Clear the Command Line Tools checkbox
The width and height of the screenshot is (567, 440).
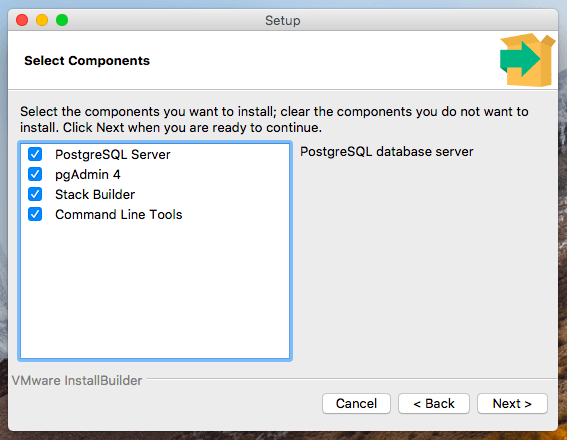[x=35, y=214]
